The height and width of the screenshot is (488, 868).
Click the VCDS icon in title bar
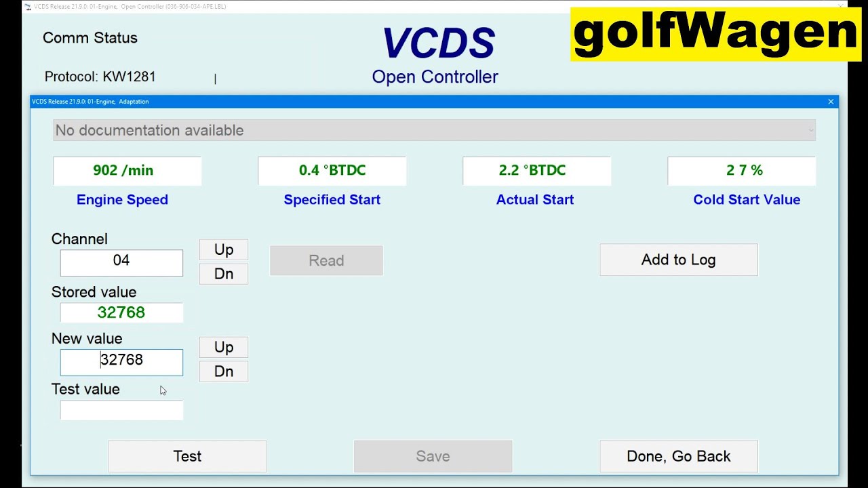click(x=28, y=7)
